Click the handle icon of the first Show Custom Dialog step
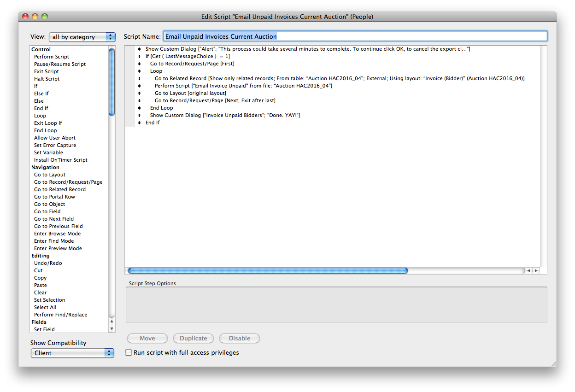 click(139, 49)
